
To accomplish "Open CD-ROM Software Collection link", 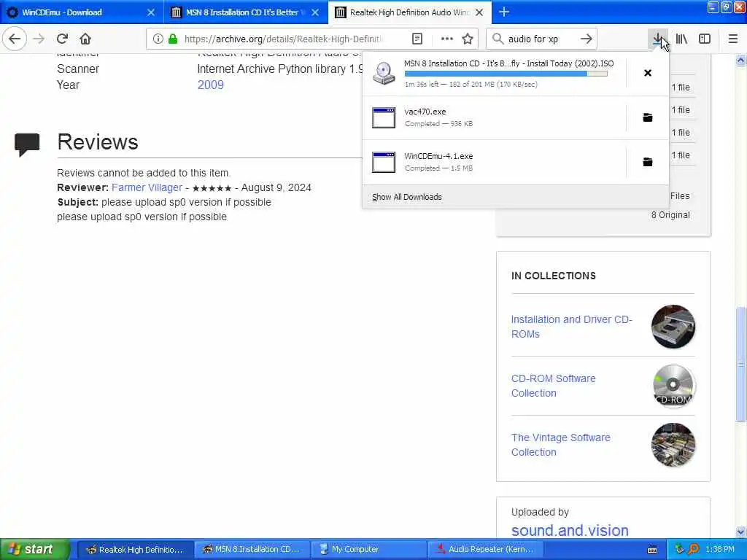I will (x=553, y=386).
